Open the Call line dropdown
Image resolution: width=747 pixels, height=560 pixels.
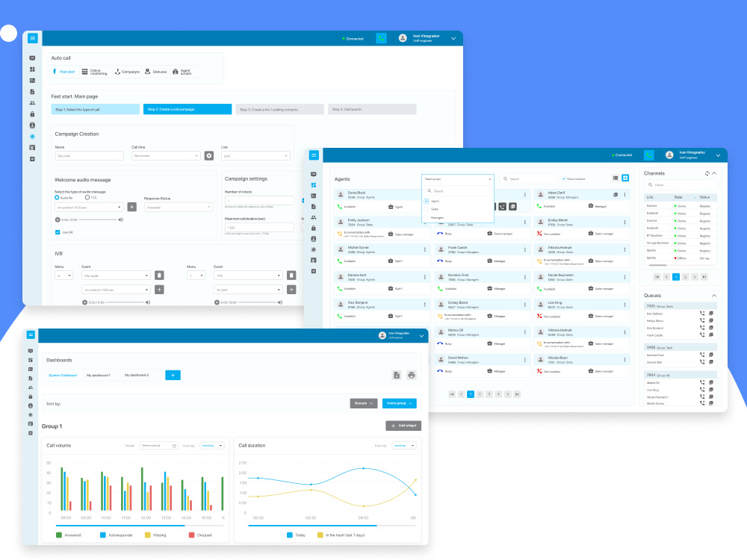[x=166, y=156]
